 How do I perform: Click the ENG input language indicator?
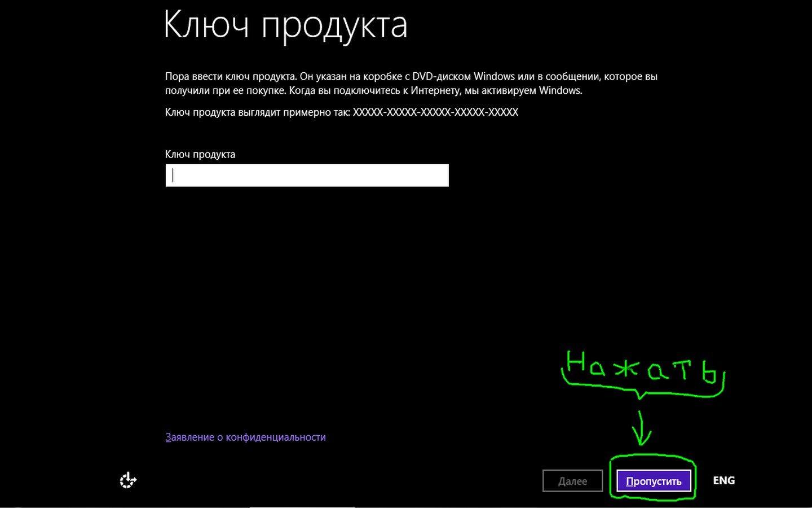[723, 480]
